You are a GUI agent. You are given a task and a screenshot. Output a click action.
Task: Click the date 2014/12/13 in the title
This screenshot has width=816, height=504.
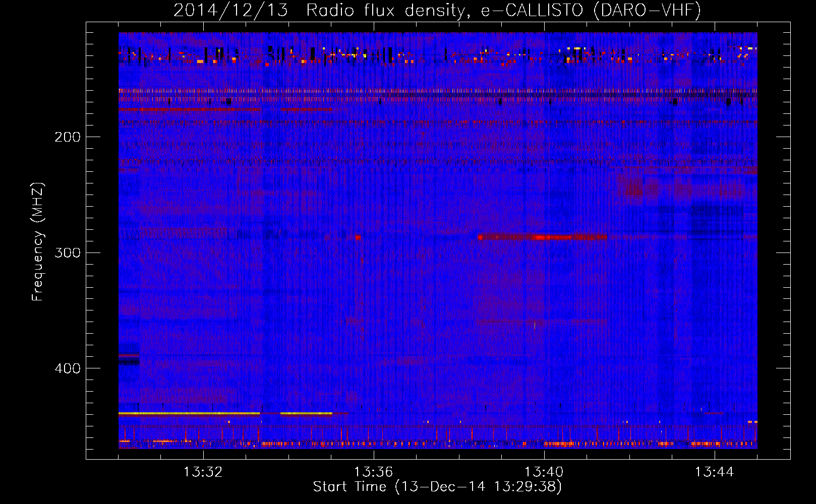click(x=230, y=10)
